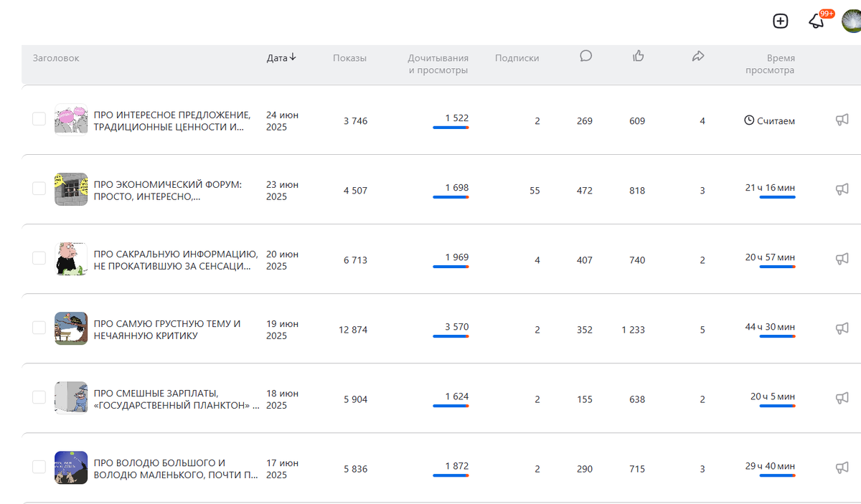Screen dimensions: 861x504
Task: Click promote megaphone for 24 июн article
Action: tap(842, 120)
